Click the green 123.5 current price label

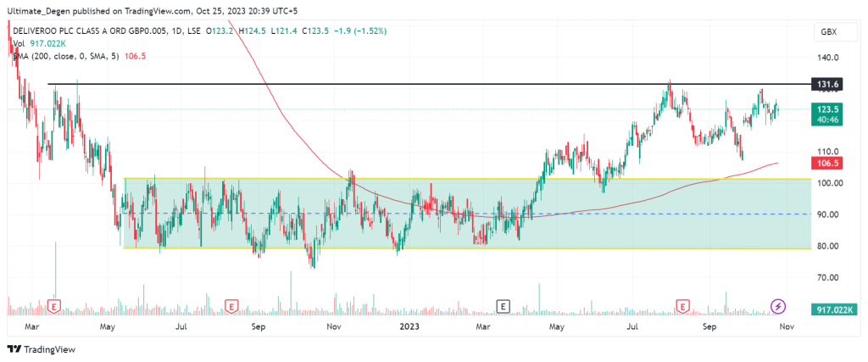(x=827, y=114)
